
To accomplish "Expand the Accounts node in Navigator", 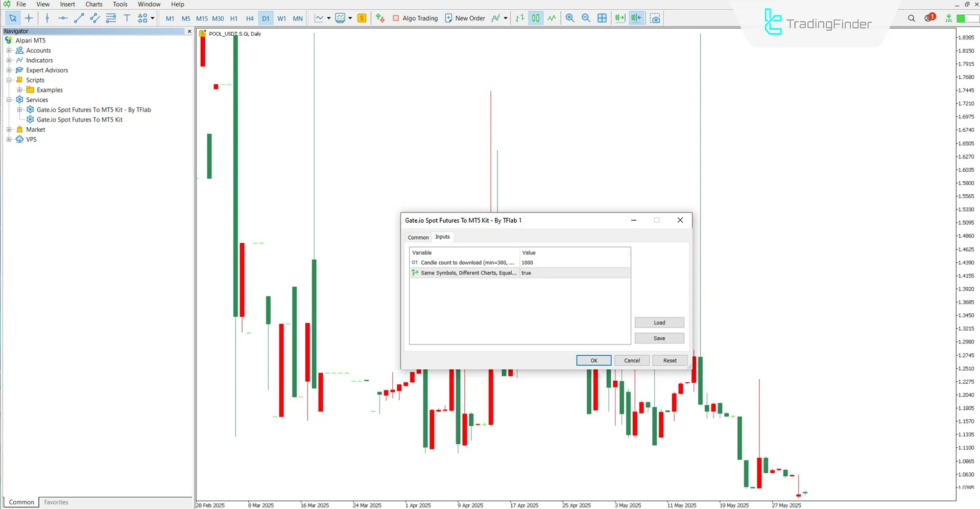I will [x=8, y=50].
